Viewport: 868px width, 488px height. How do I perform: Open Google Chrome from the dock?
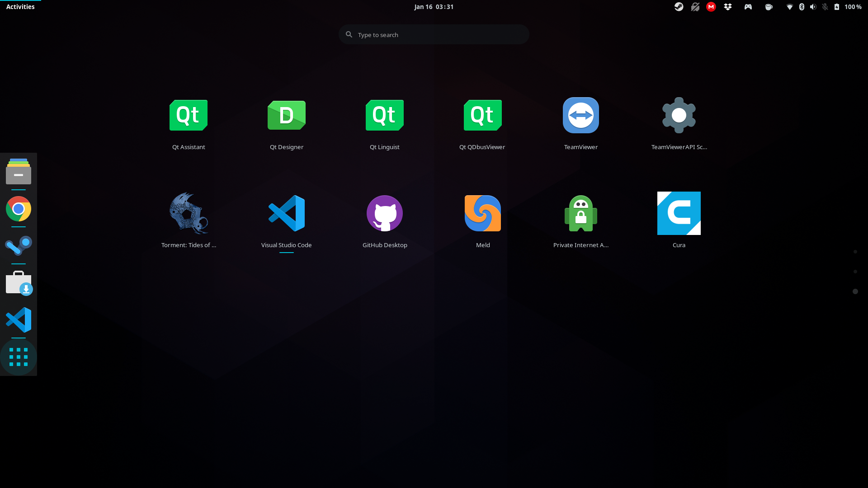pyautogui.click(x=19, y=209)
